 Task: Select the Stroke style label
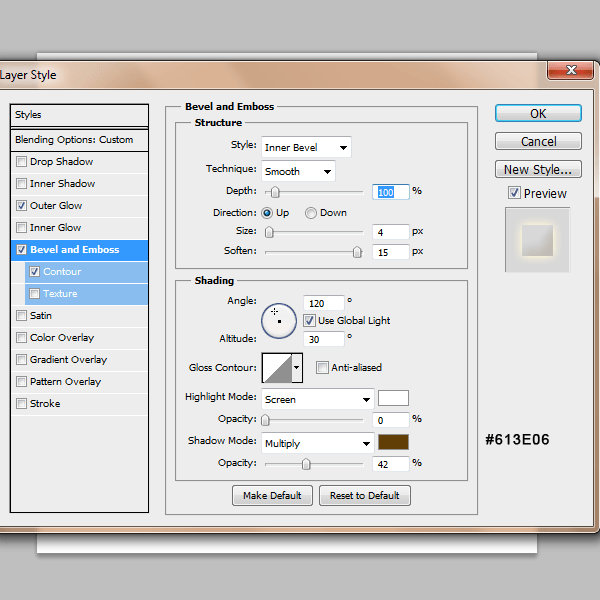coord(45,404)
